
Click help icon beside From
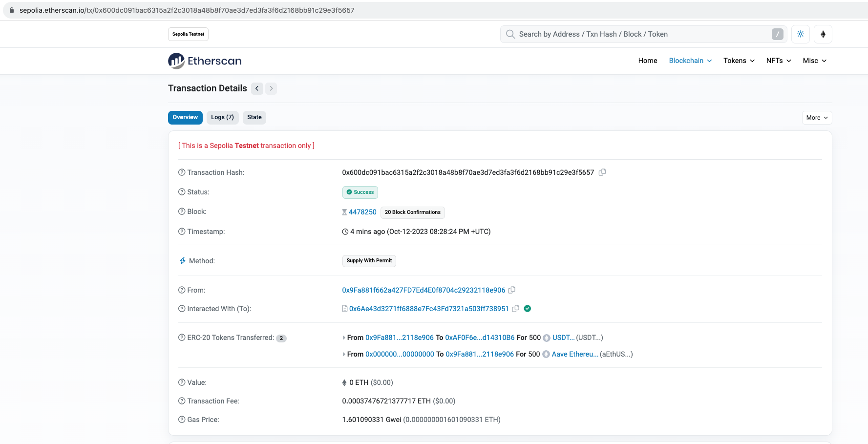pos(182,290)
